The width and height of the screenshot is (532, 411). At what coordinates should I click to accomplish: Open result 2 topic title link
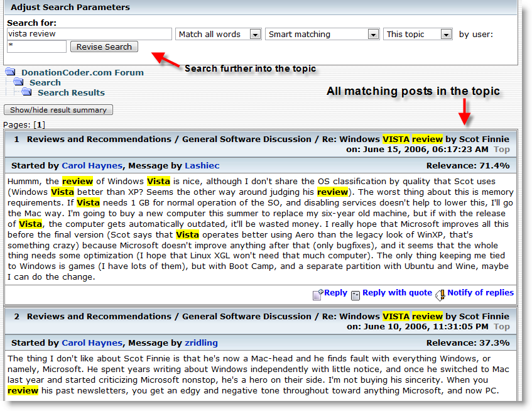tap(416, 316)
